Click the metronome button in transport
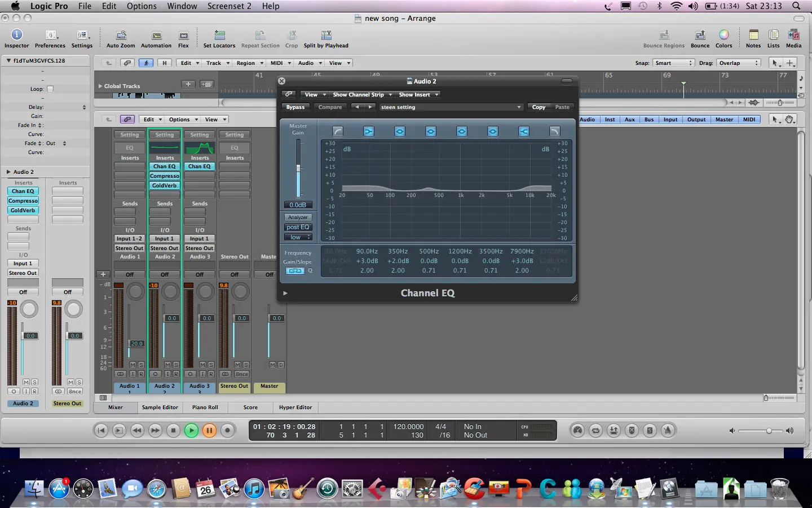Screen dimensions: 812x508 click(668, 431)
